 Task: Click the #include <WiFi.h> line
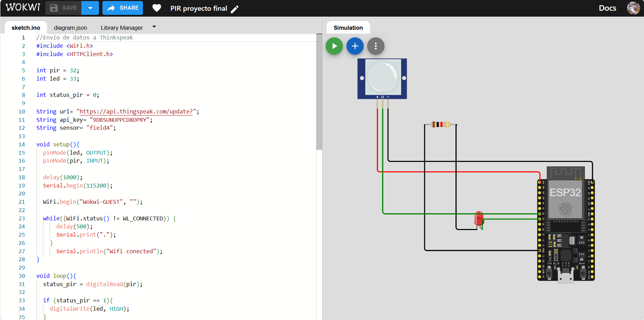[65, 46]
